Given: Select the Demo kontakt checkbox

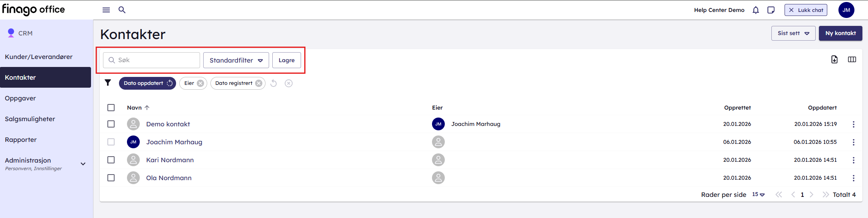Looking at the screenshot, I should tap(111, 124).
